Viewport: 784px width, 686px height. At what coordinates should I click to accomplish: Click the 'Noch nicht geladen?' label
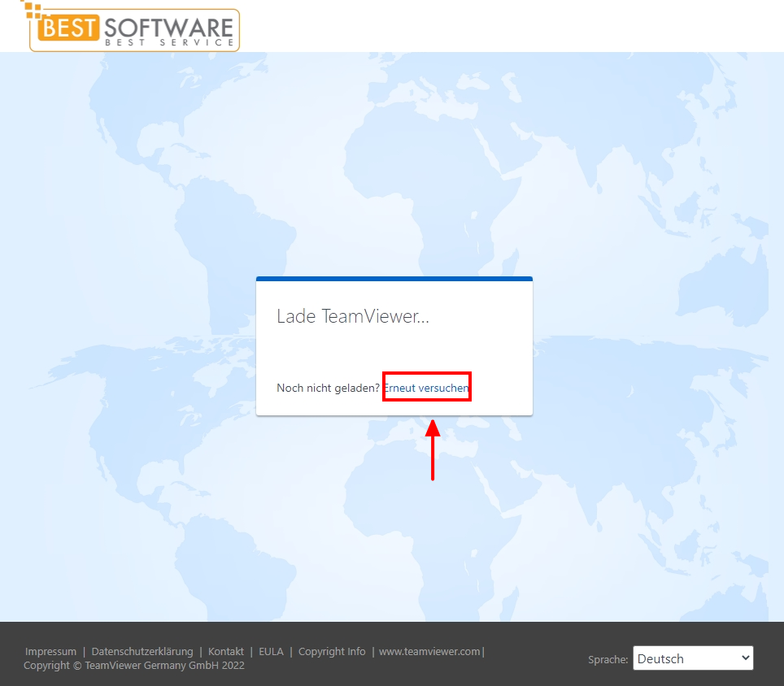[328, 388]
